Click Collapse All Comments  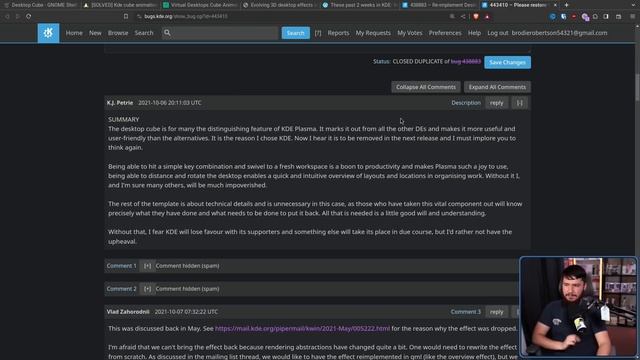[426, 87]
